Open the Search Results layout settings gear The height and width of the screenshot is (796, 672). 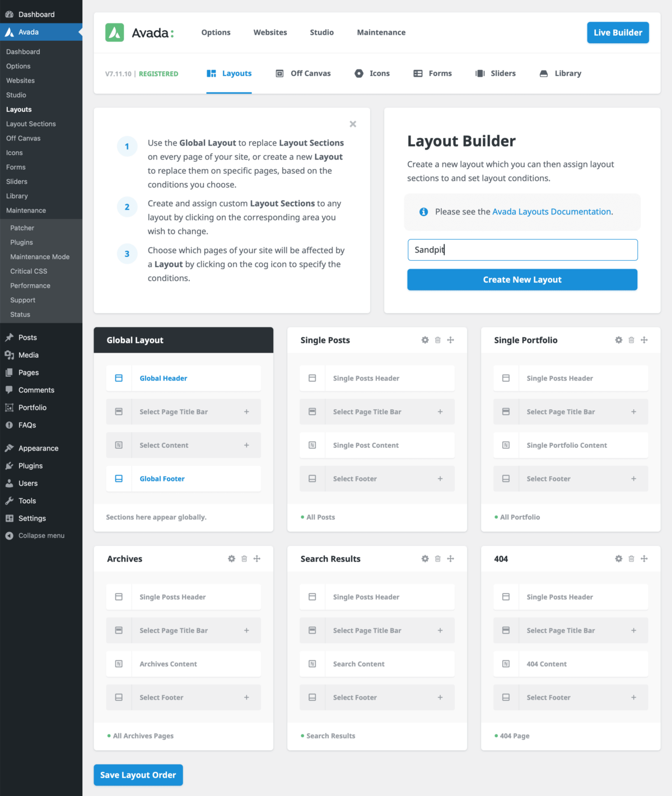click(424, 558)
